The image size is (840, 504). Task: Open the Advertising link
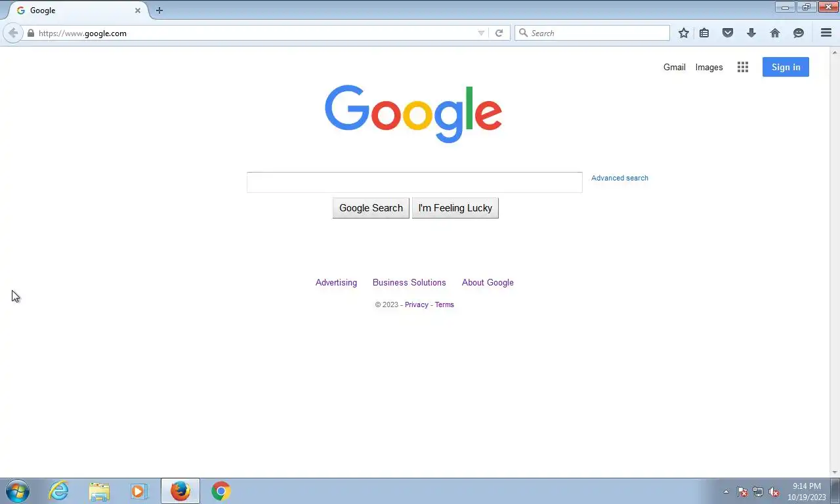[x=336, y=282]
